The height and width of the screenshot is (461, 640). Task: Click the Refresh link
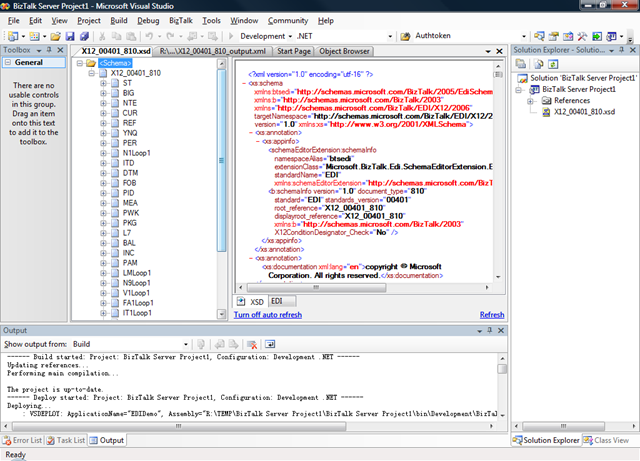point(492,315)
